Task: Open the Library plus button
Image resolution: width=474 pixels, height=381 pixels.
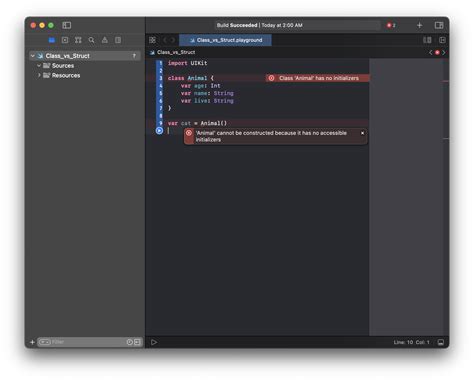Action: pos(419,25)
